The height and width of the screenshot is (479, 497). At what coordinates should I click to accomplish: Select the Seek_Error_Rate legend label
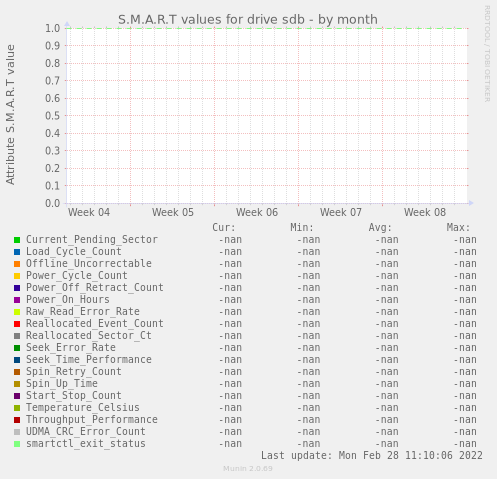[x=71, y=348]
